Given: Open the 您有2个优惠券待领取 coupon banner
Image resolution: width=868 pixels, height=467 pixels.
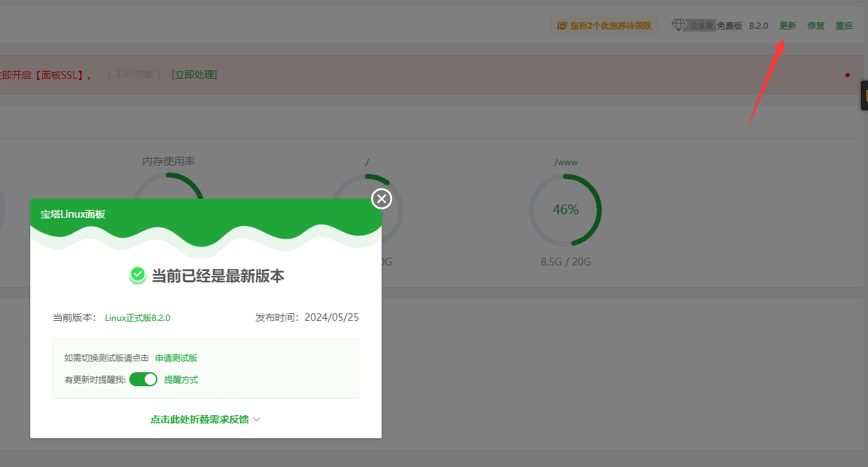Looking at the screenshot, I should tap(604, 26).
